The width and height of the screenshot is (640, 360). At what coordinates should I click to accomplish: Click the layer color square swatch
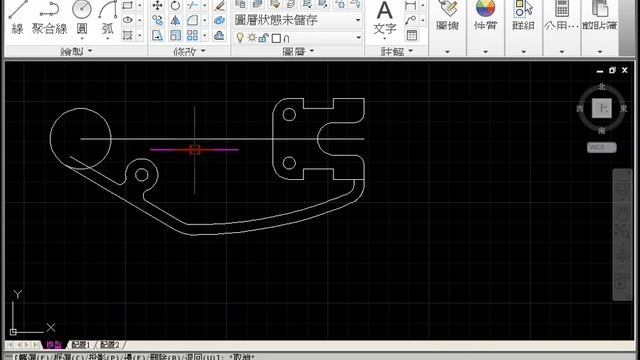pos(276,38)
